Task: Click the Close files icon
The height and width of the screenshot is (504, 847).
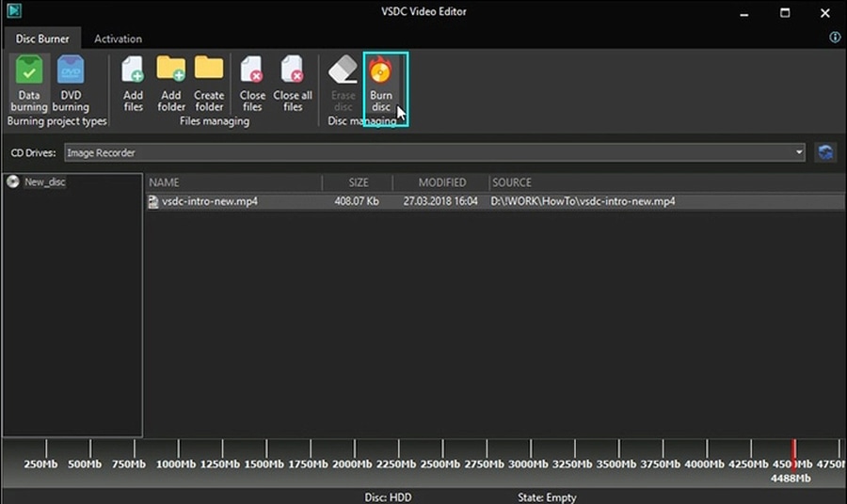Action: pos(252,71)
